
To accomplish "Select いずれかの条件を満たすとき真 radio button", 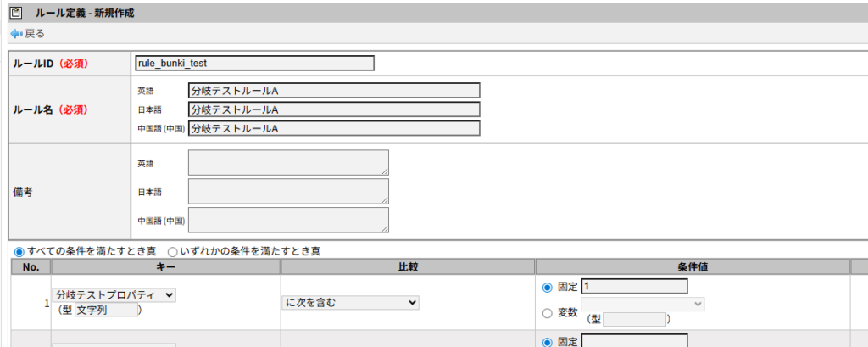I will tap(173, 252).
